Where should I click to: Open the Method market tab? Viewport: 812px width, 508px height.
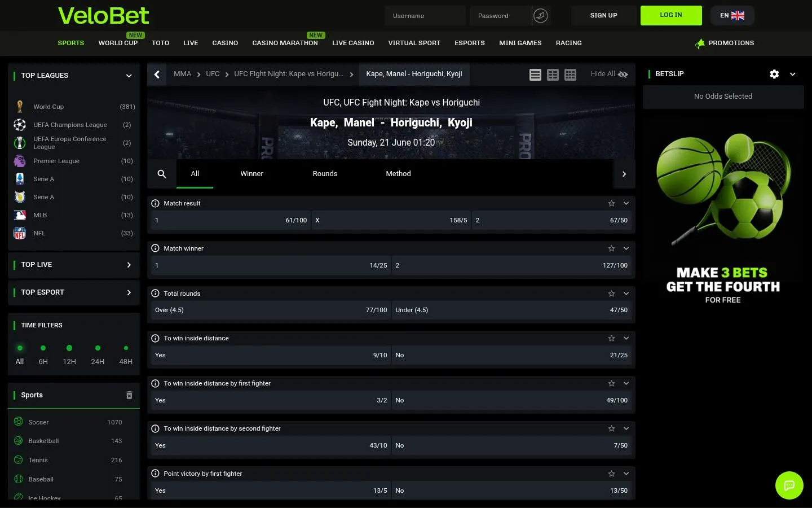(x=398, y=174)
